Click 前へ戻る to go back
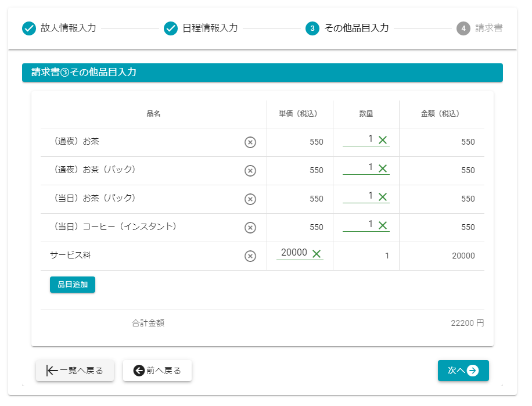 point(157,371)
